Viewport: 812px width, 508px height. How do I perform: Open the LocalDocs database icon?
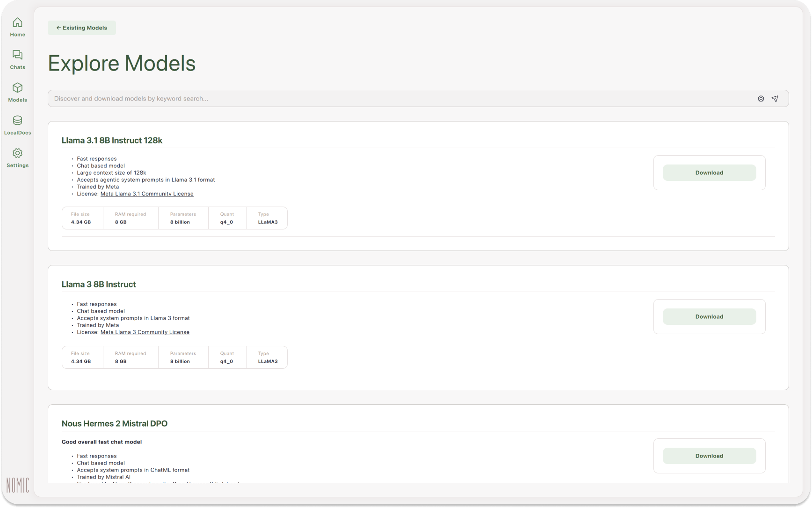[x=17, y=121]
